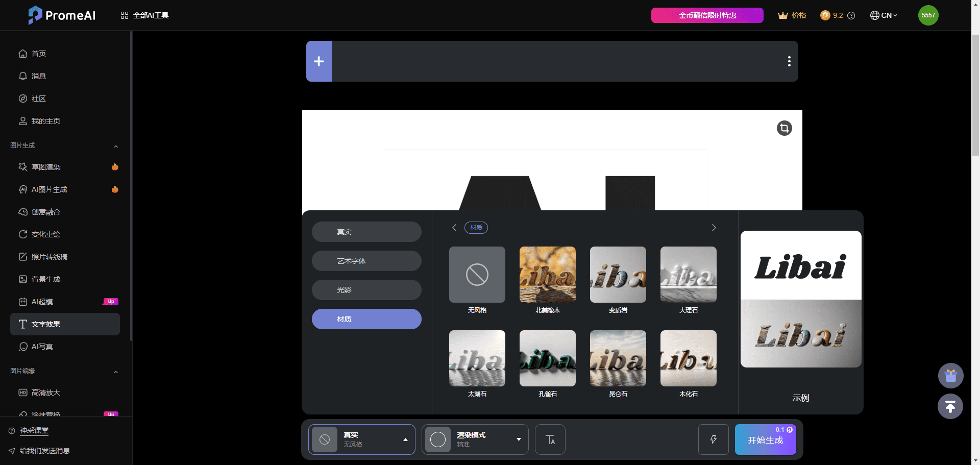
Task: Choose the 昆仑石 material thumbnail
Action: click(x=618, y=358)
